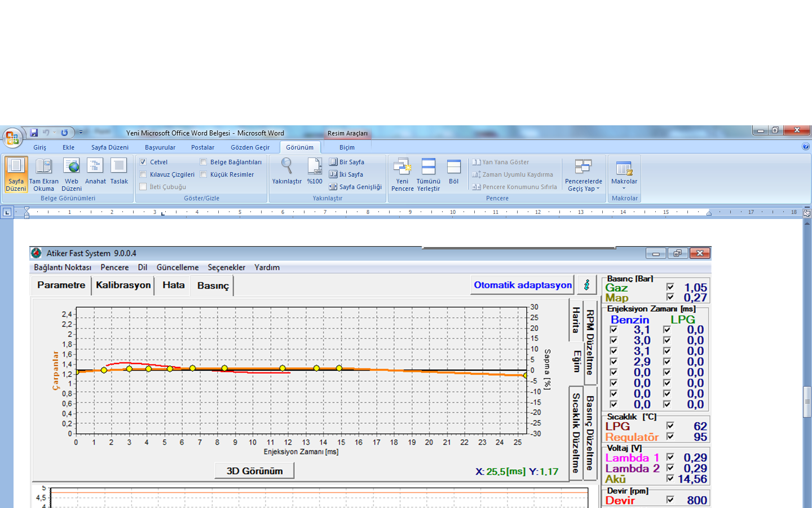The height and width of the screenshot is (508, 812).
Task: Open the Sayfa Düzeni ribbon tab
Action: click(x=110, y=147)
